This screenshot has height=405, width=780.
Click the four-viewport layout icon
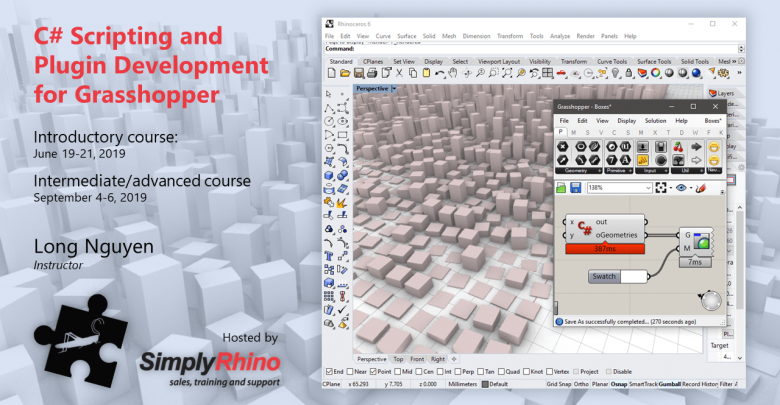548,73
